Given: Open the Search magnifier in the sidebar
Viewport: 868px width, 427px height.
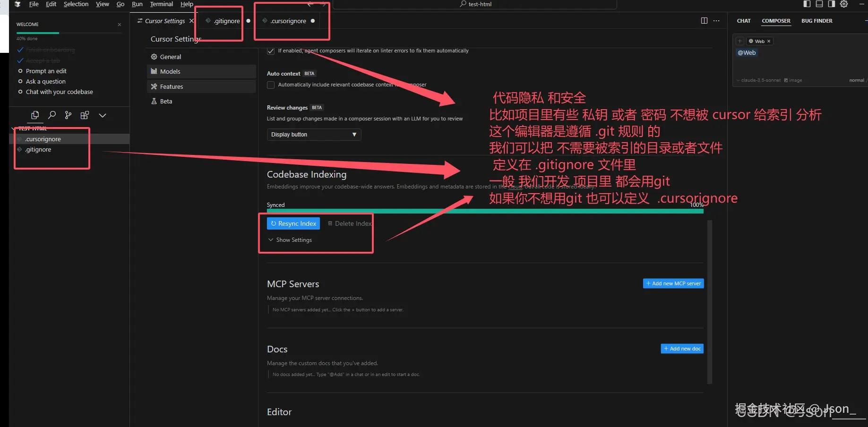Looking at the screenshot, I should (x=52, y=115).
